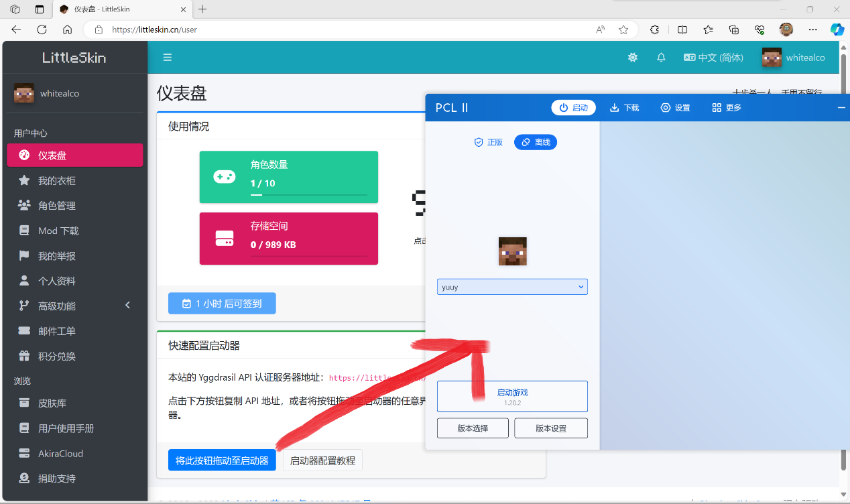Image resolution: width=850 pixels, height=504 pixels.
Task: Open 用户使用手册 in the sidebar
Action: click(x=75, y=428)
